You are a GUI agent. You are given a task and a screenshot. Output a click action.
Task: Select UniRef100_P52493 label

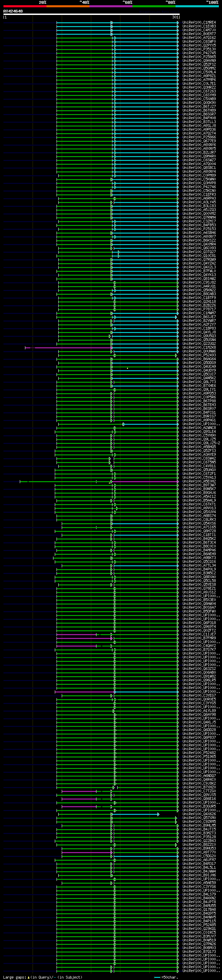[x=199, y=355]
